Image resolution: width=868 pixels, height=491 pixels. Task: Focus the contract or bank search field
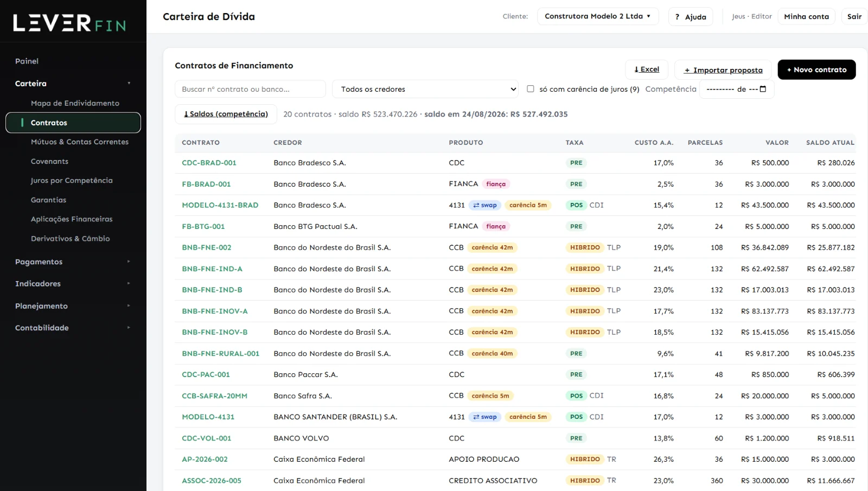(250, 89)
